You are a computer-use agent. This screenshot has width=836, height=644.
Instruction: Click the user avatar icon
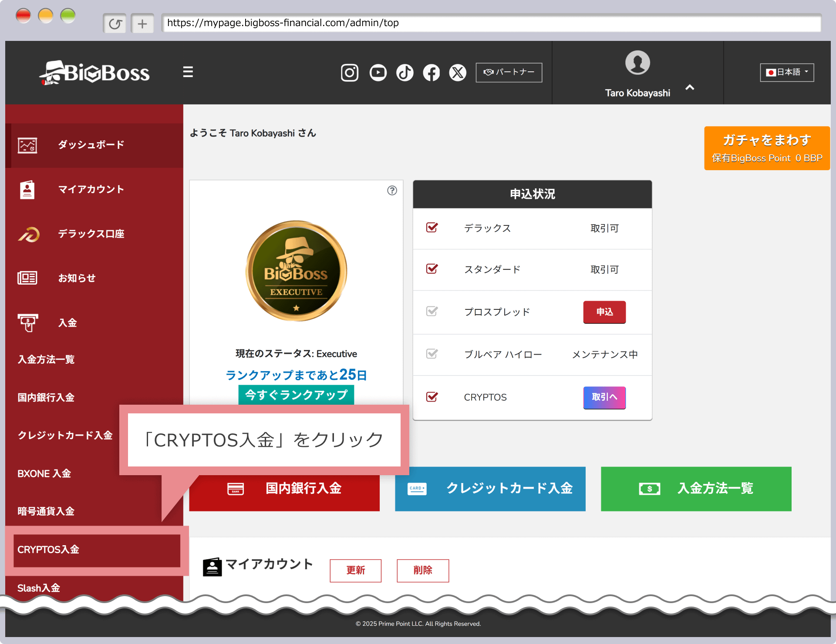637,63
